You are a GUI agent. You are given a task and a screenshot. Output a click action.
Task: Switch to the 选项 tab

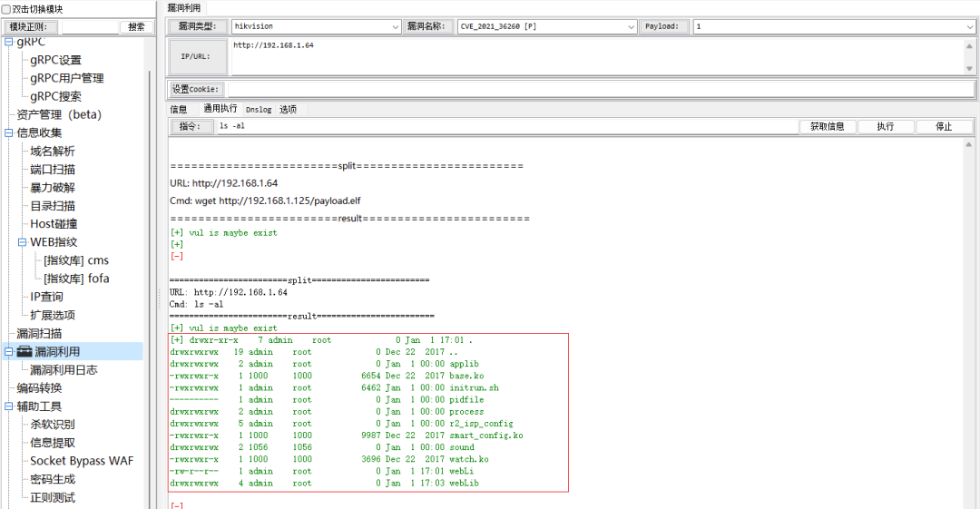click(289, 110)
